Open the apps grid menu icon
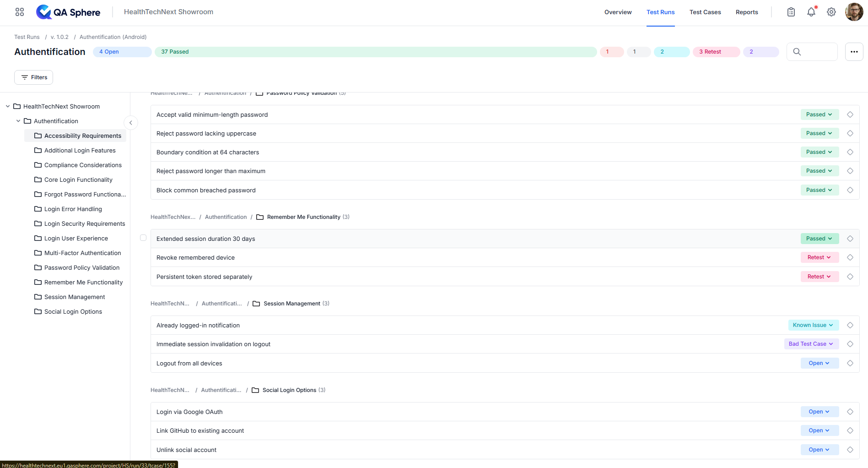Viewport: 868px width, 468px height. (x=20, y=12)
